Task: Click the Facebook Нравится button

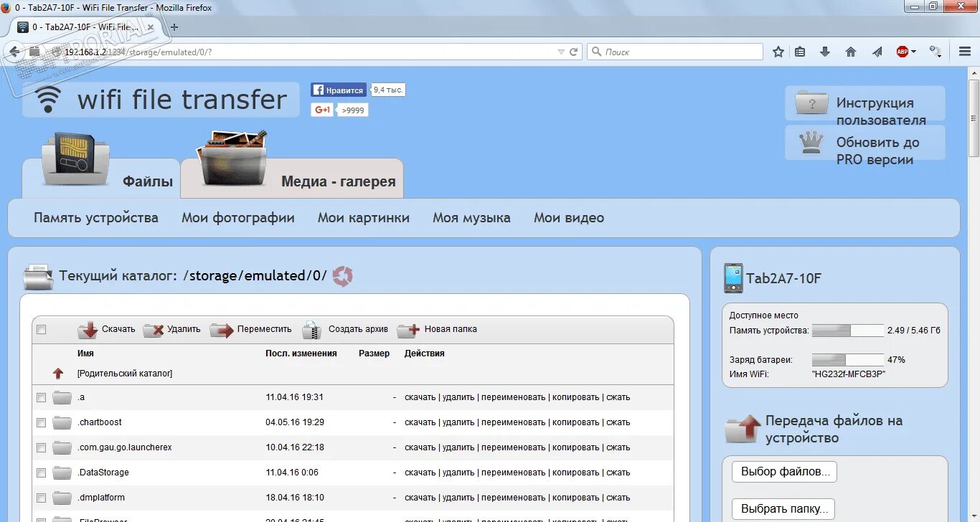Action: [339, 90]
